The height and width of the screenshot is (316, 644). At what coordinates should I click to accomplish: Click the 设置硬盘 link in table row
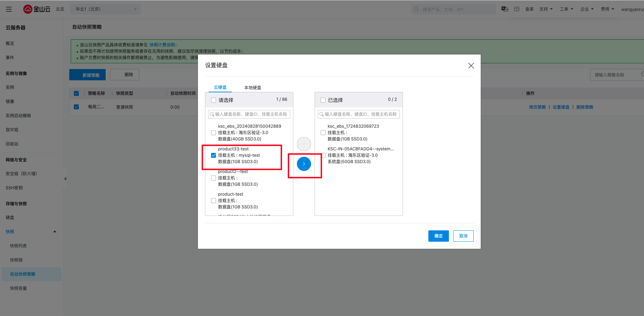[561, 107]
